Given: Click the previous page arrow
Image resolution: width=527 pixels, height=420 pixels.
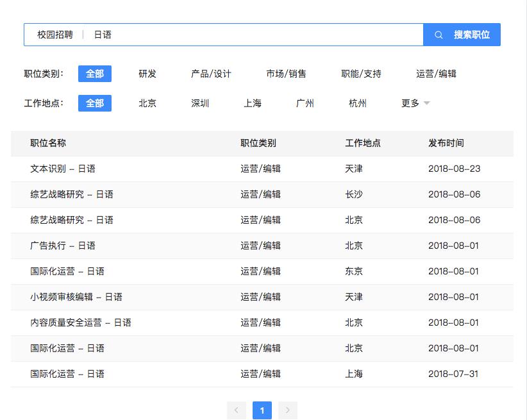Looking at the screenshot, I should point(237,410).
